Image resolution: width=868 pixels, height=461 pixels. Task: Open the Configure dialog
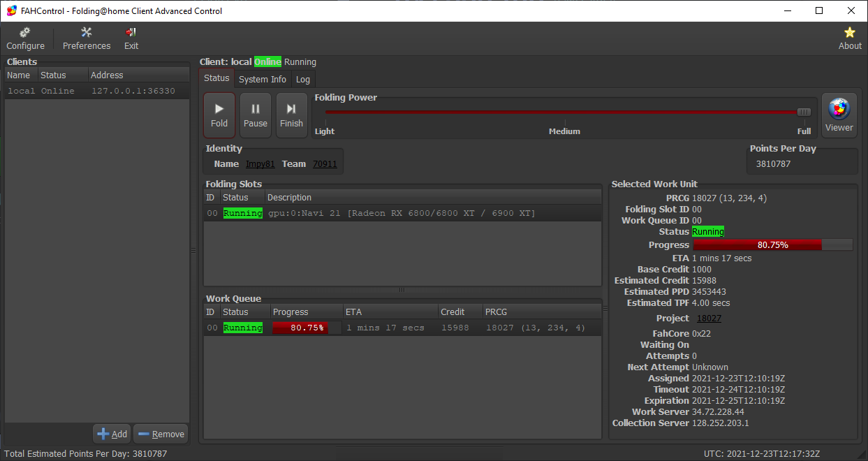pos(25,38)
